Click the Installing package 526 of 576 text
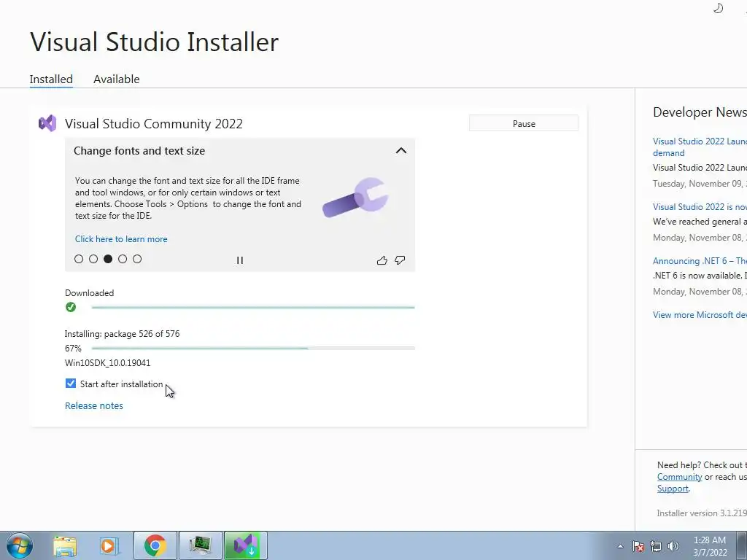Viewport: 747px width, 560px height. click(x=122, y=334)
